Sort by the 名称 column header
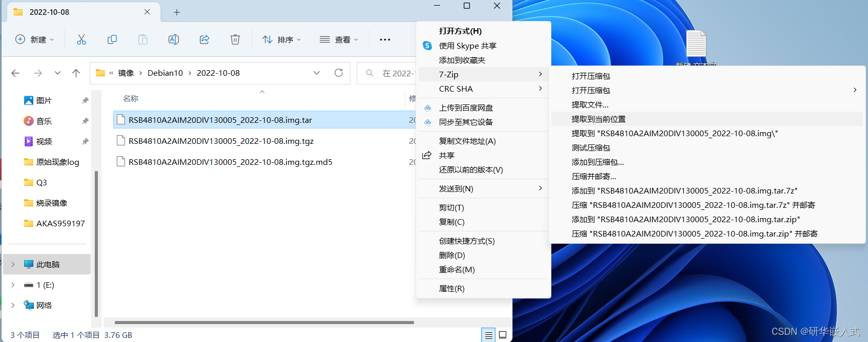Image resolution: width=868 pixels, height=342 pixels. 131,98
